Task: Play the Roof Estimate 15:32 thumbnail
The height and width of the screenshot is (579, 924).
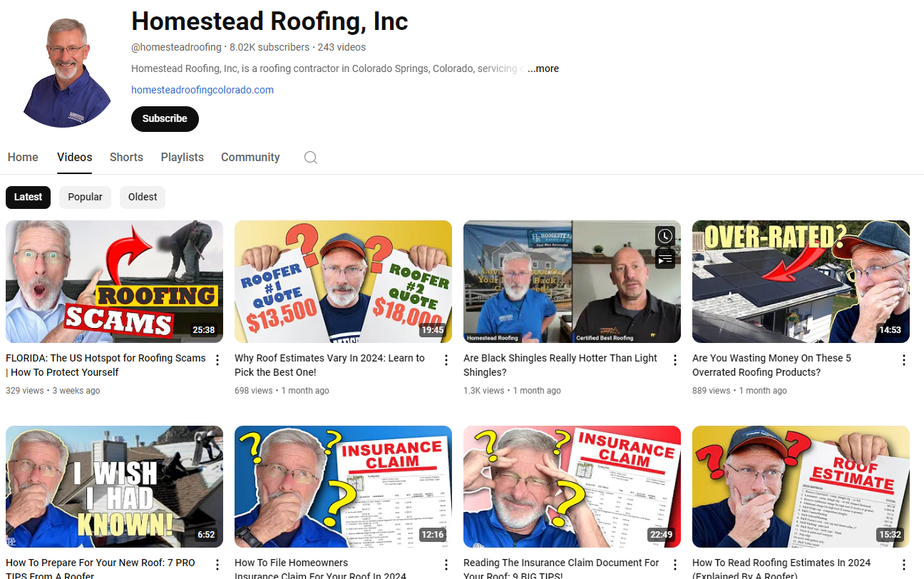Action: [801, 487]
